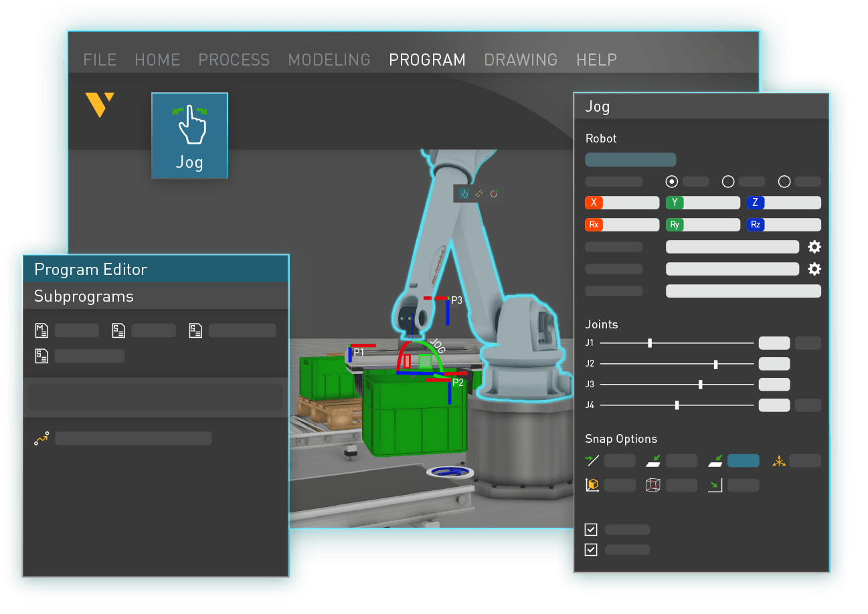Viewport: 868px width, 614px height.
Task: Click the highlighted blue snap option button
Action: [x=743, y=460]
